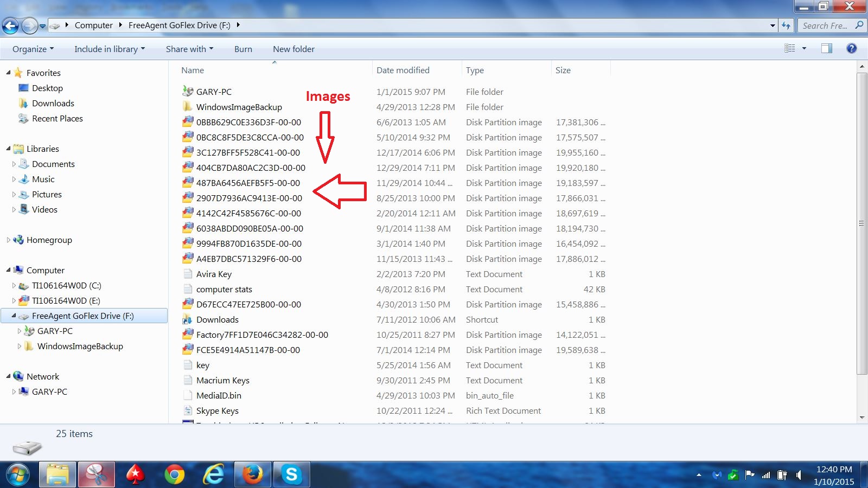
Task: Toggle the preview pane button
Action: pos(827,48)
